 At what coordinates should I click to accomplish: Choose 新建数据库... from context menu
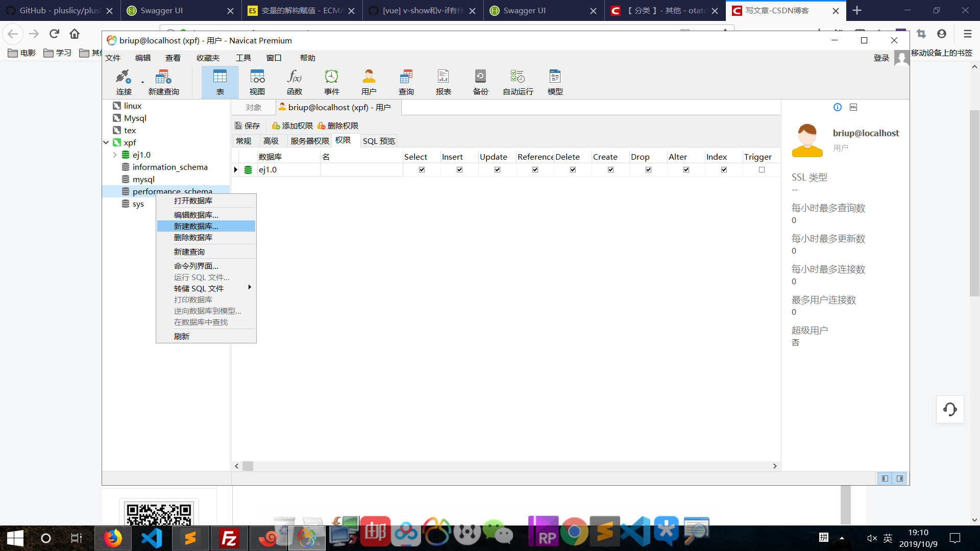point(196,226)
